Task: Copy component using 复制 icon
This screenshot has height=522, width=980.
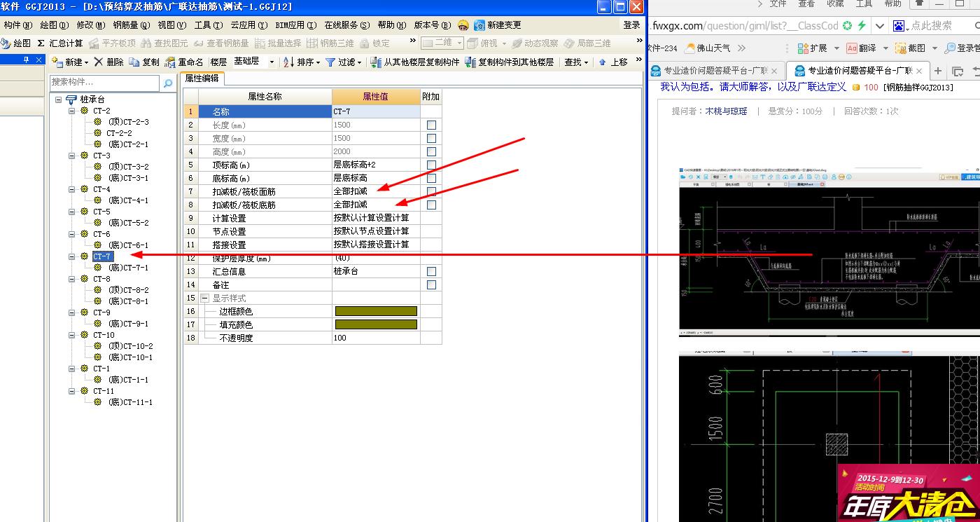Action: pos(134,62)
